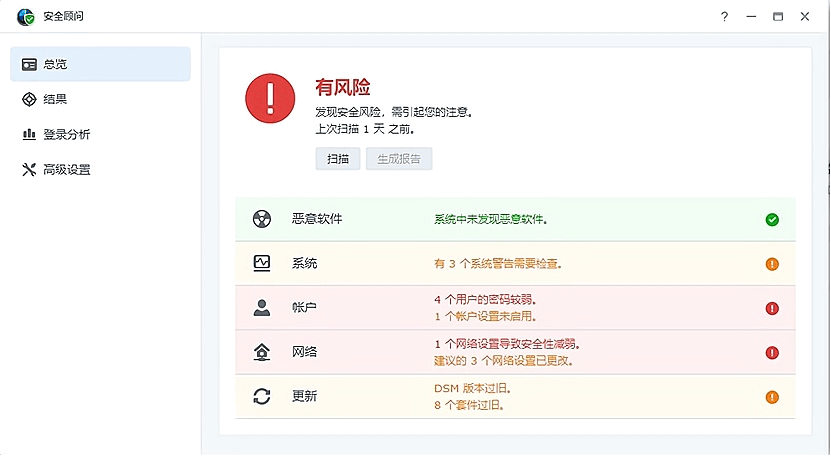The width and height of the screenshot is (831, 458).
Task: Click the malware radiation icon
Action: pos(262,219)
